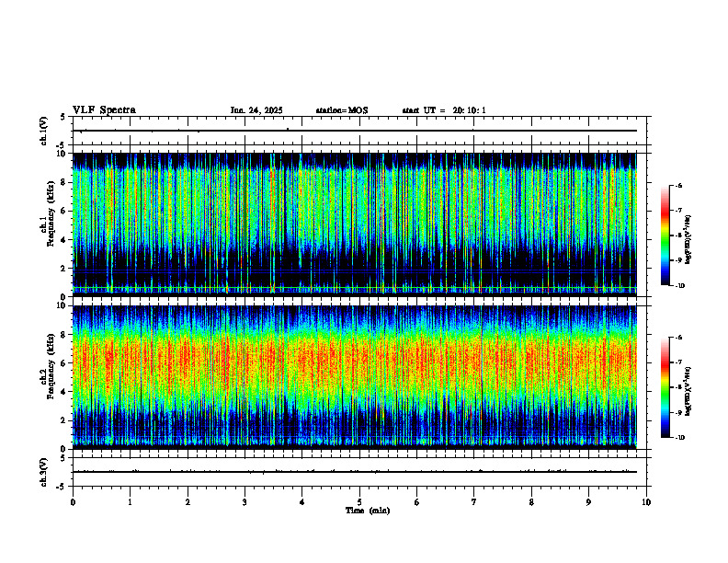Screen dimensions: 728x563
Task: Click time axis tick label "1"
Action: [x=130, y=502]
